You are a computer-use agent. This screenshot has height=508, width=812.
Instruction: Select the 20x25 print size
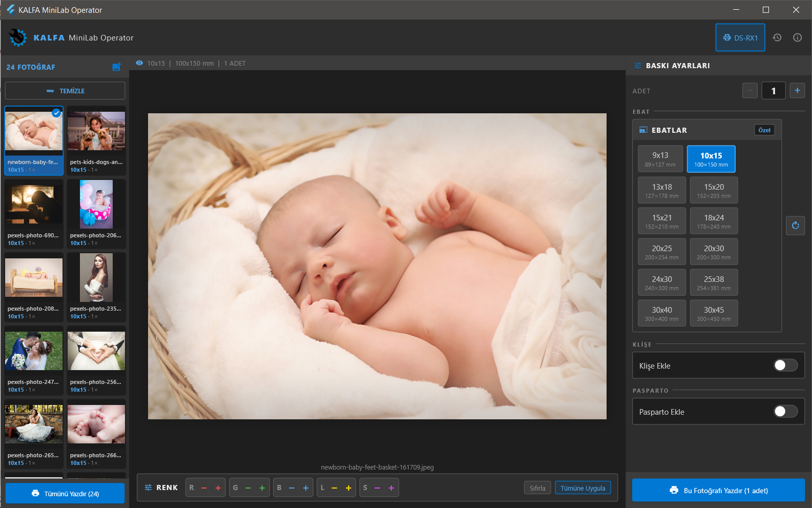coord(662,252)
